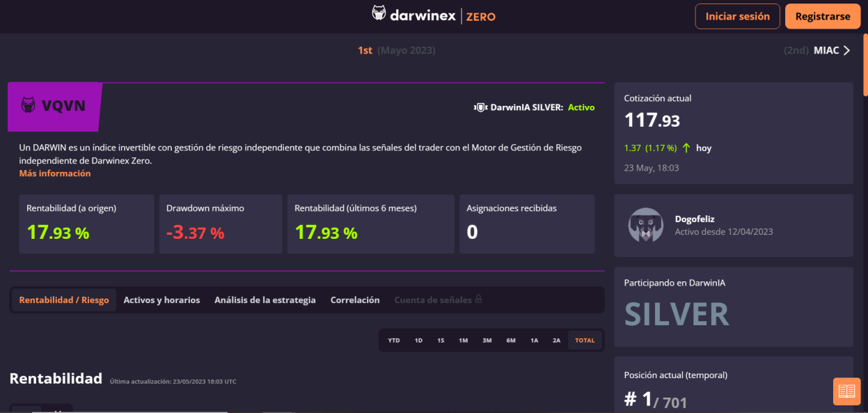Viewport: 868px width, 413px height.
Task: Click the green up arrow next to hoy
Action: [x=686, y=148]
